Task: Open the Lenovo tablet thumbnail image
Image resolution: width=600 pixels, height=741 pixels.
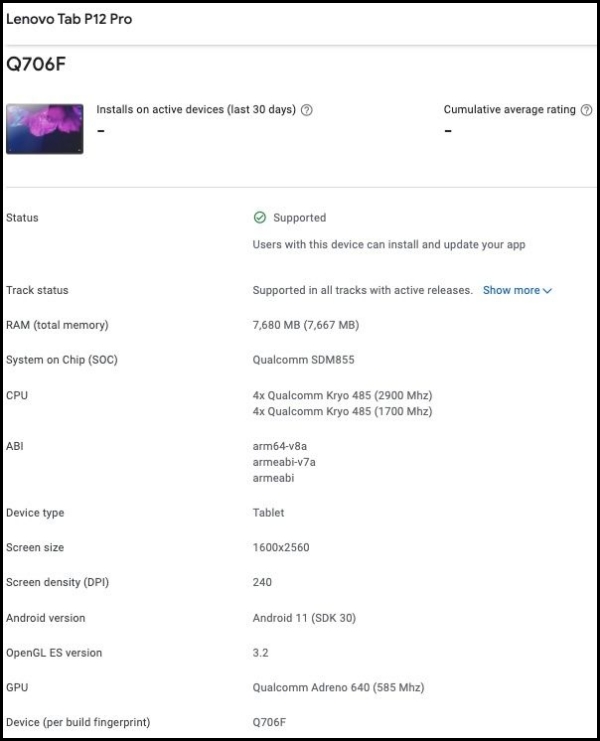Action: click(x=45, y=129)
